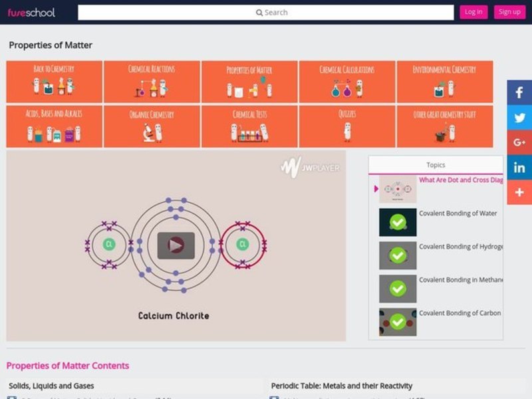
Task: Select Acids, Bases and Alkalis tile
Action: (54, 126)
